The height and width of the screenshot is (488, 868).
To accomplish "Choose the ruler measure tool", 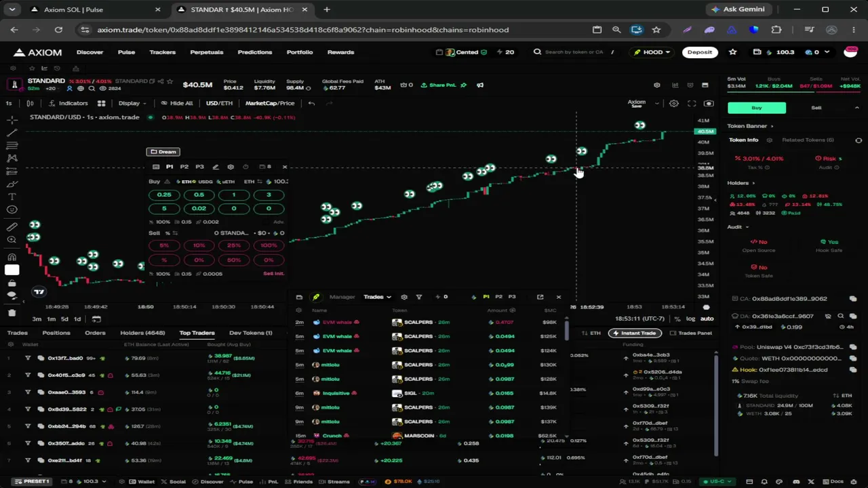I will [x=12, y=227].
